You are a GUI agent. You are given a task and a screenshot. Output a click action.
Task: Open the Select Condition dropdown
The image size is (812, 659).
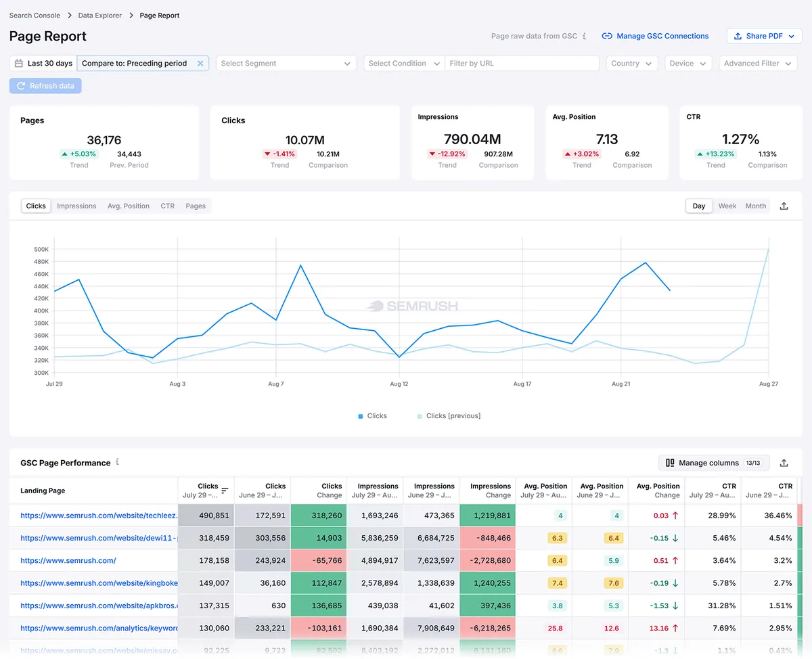(x=404, y=64)
